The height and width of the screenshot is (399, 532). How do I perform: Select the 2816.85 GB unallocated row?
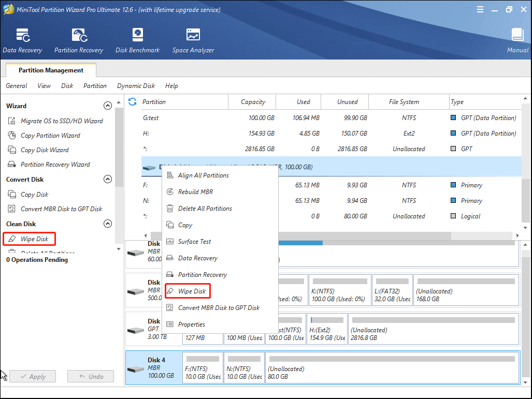tap(331, 149)
